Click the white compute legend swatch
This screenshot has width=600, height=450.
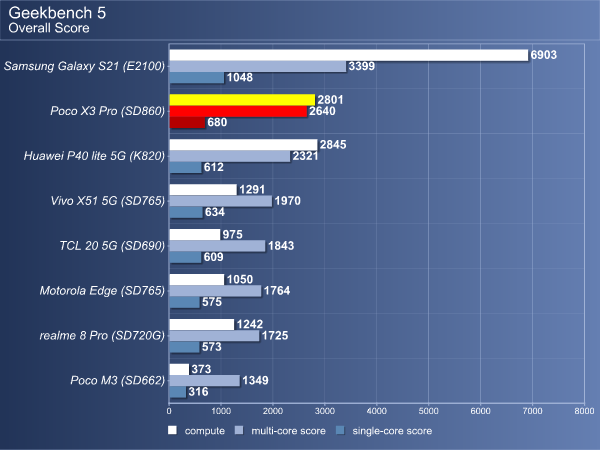pyautogui.click(x=172, y=430)
